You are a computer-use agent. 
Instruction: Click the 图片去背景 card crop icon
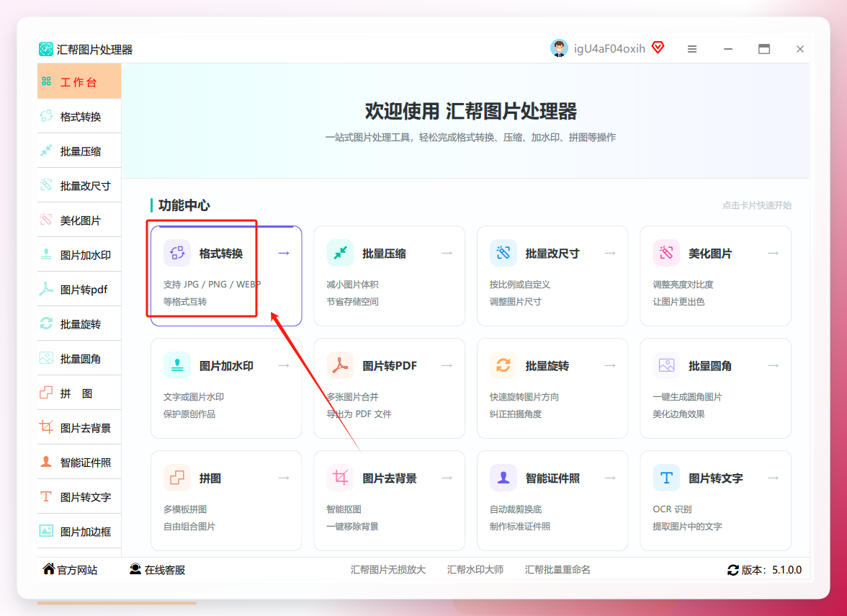tap(340, 478)
